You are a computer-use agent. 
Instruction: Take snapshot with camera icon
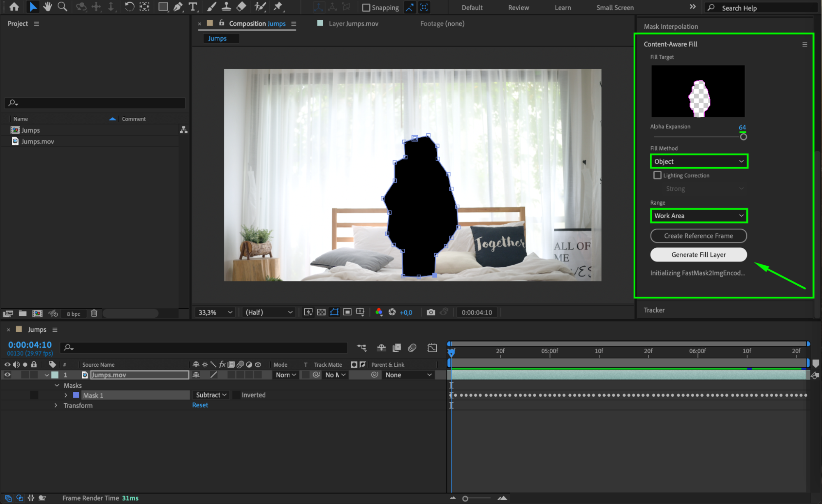(x=431, y=312)
